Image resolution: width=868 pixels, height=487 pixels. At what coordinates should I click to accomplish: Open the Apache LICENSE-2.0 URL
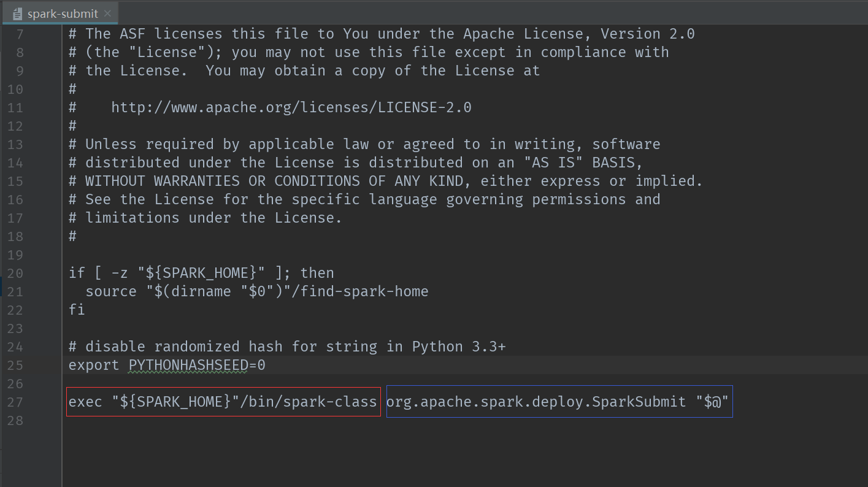pos(291,107)
